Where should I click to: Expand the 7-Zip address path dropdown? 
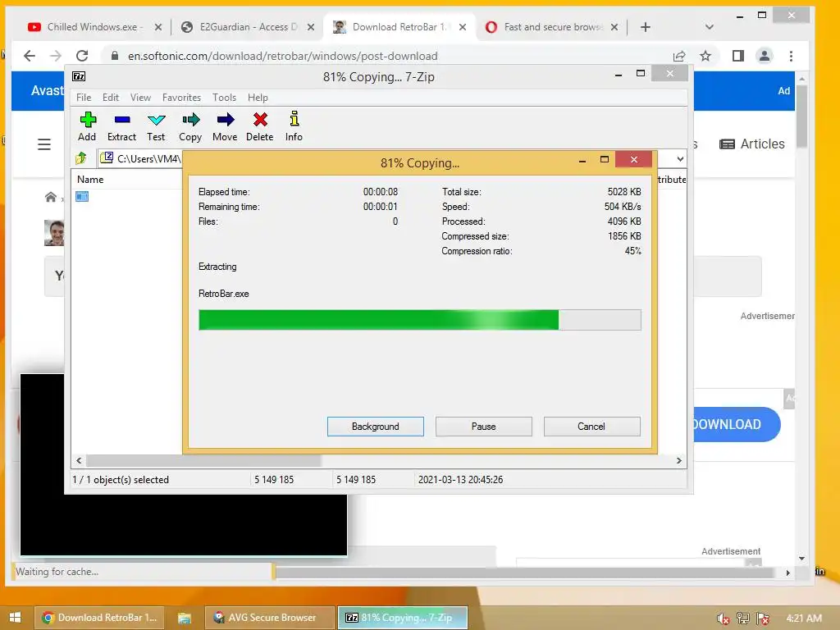(x=680, y=158)
